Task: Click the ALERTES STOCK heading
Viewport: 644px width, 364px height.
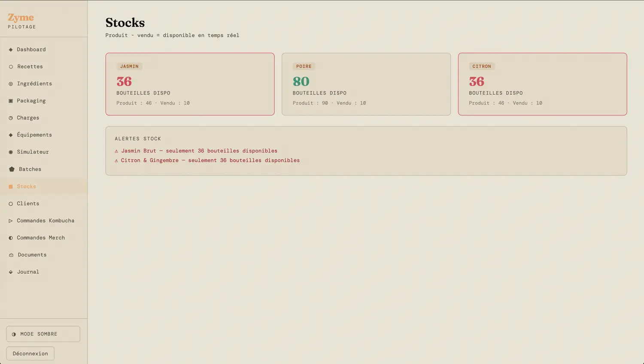Action: coord(138,139)
